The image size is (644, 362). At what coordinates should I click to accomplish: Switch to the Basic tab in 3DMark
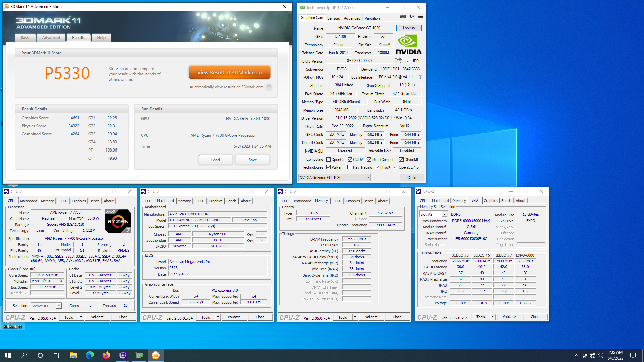(25, 38)
